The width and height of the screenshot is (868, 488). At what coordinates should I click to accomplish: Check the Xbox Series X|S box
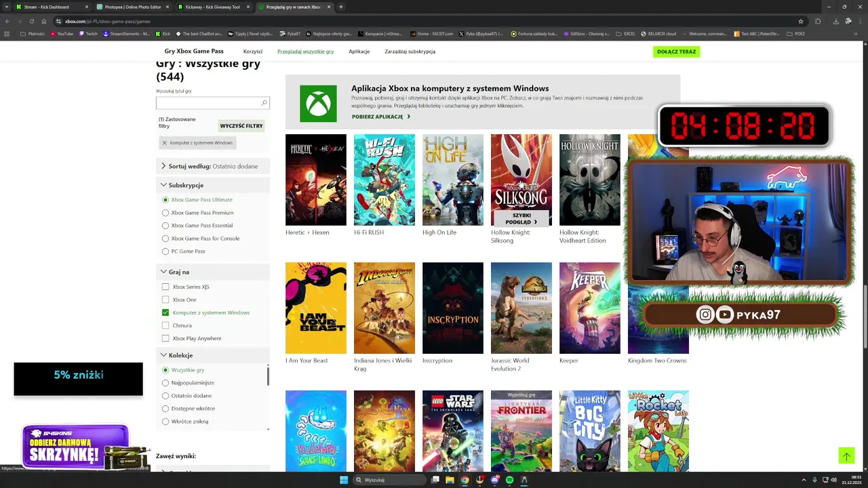165,287
